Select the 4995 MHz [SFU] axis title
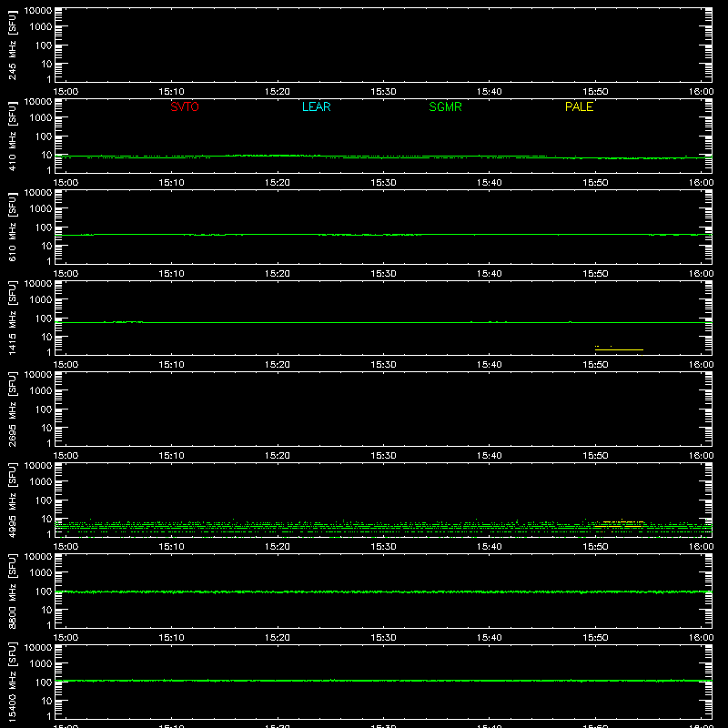The image size is (728, 728). pyautogui.click(x=12, y=500)
